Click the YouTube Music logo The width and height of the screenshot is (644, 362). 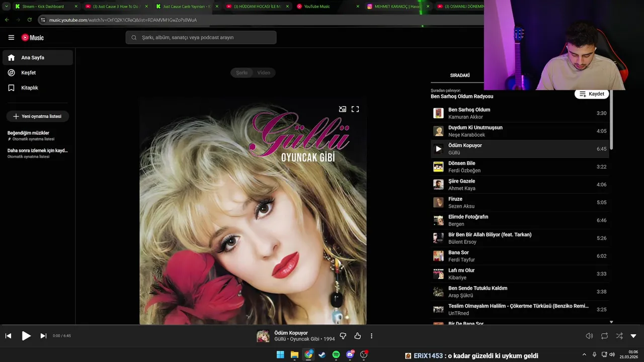pyautogui.click(x=33, y=38)
